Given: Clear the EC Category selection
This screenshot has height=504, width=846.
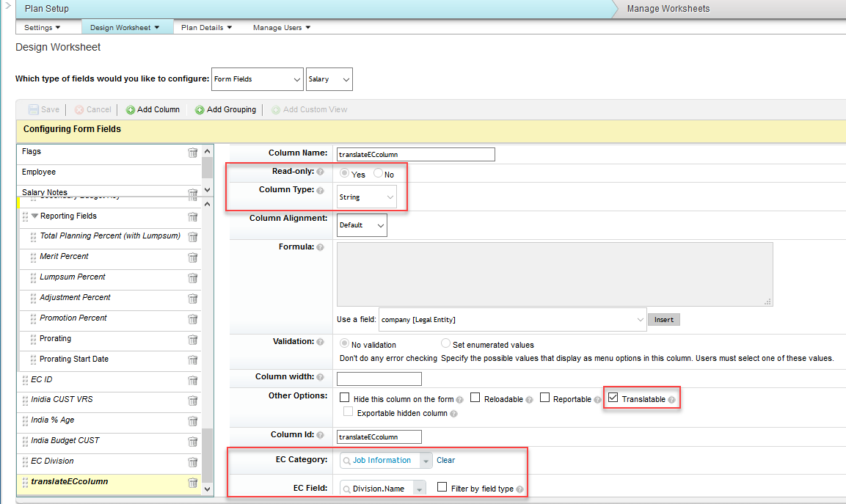Looking at the screenshot, I should [x=445, y=460].
